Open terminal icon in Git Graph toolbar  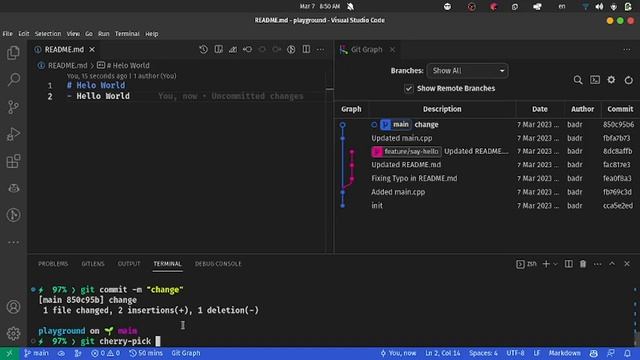[595, 80]
